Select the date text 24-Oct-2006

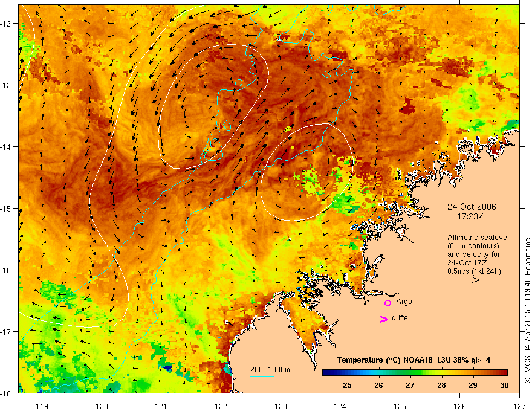tap(472, 207)
